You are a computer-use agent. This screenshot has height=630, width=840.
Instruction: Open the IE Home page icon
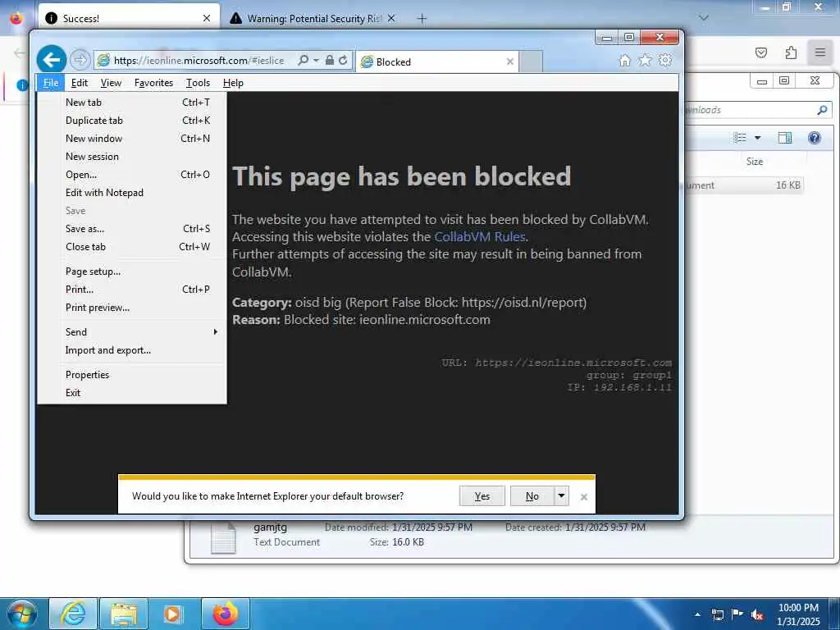pos(624,61)
